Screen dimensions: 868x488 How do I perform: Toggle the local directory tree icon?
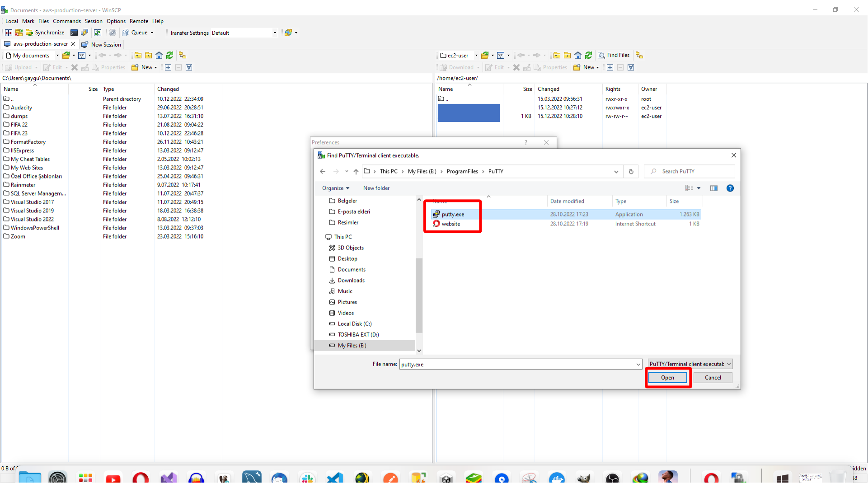(x=183, y=55)
